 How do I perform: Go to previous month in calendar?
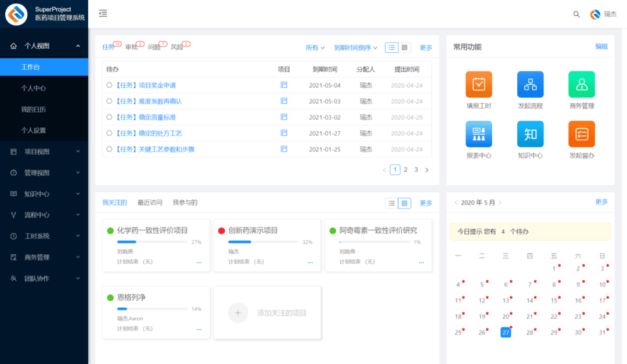click(x=456, y=203)
